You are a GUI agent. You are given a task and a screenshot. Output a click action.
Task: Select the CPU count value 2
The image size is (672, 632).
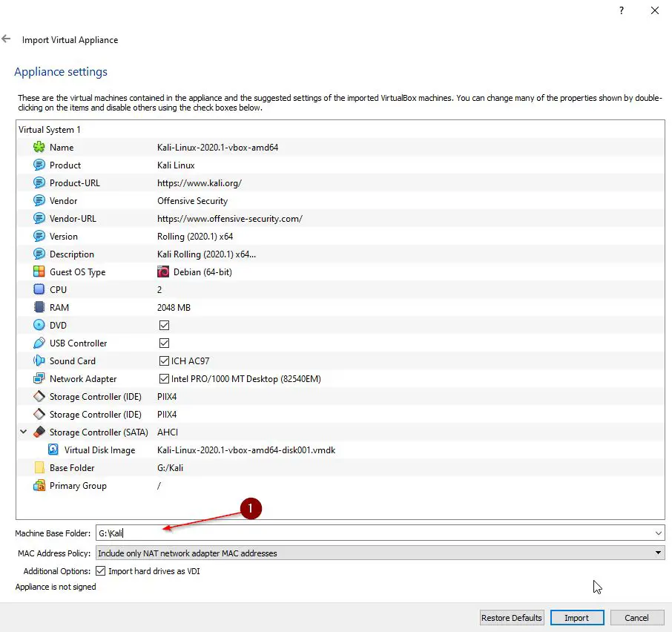point(159,289)
